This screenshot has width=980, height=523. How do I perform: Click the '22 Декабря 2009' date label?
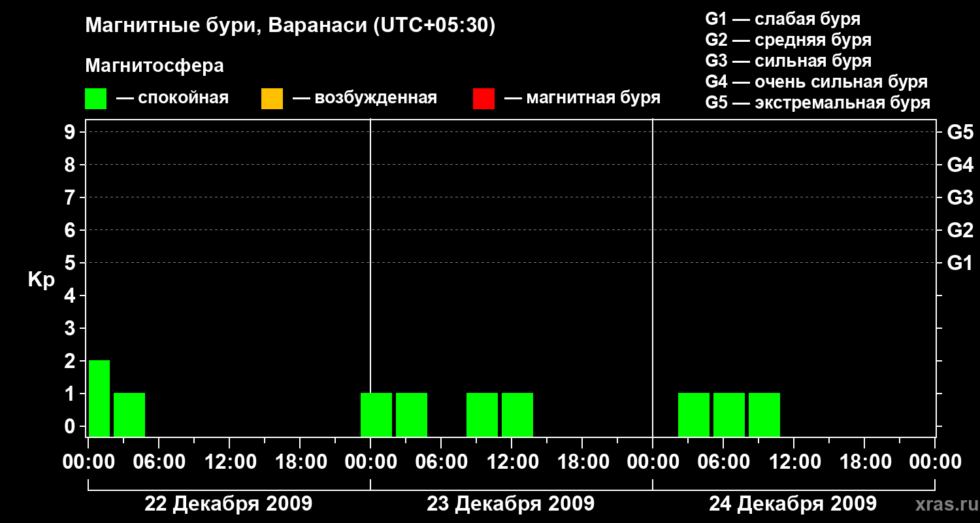click(x=228, y=504)
